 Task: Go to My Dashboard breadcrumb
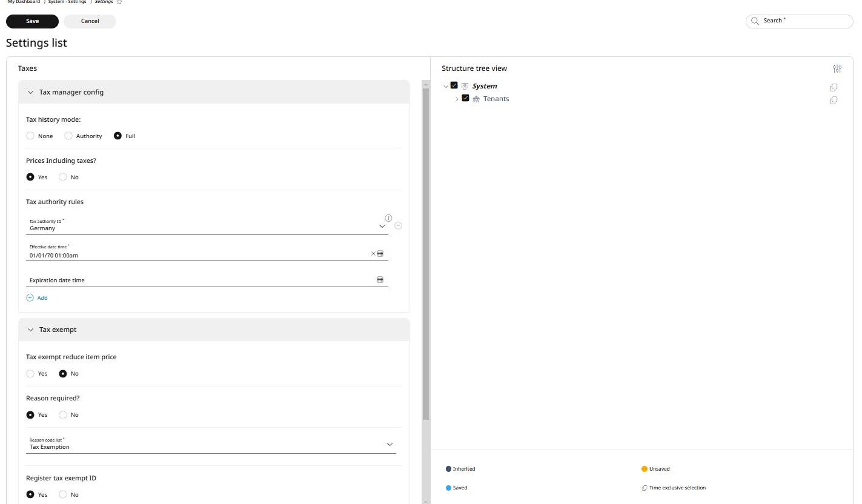point(24,2)
